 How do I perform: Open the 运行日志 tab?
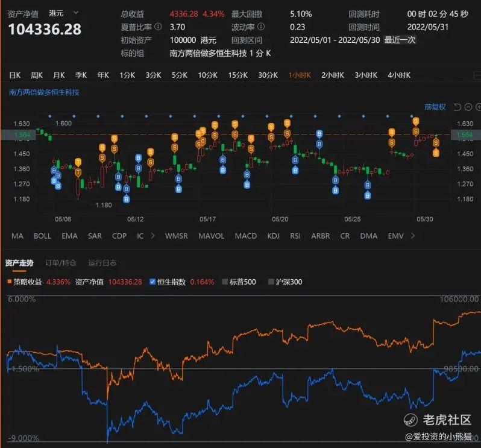point(102,263)
